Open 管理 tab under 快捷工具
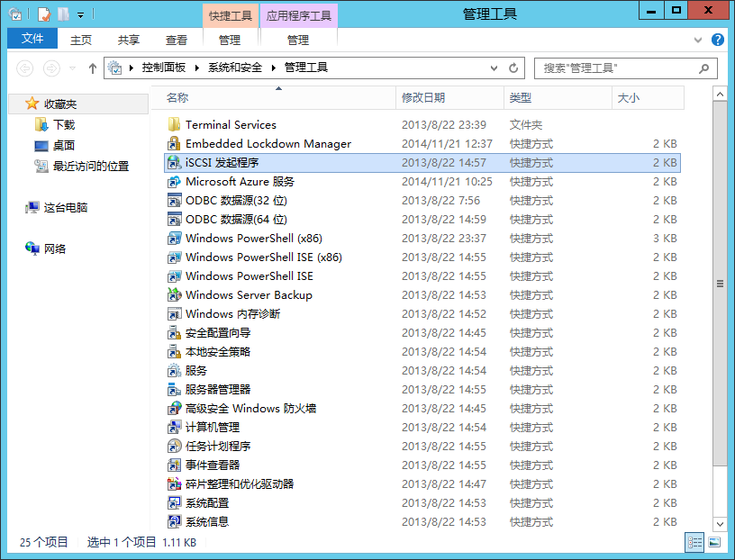Image resolution: width=735 pixels, height=560 pixels. tap(230, 40)
